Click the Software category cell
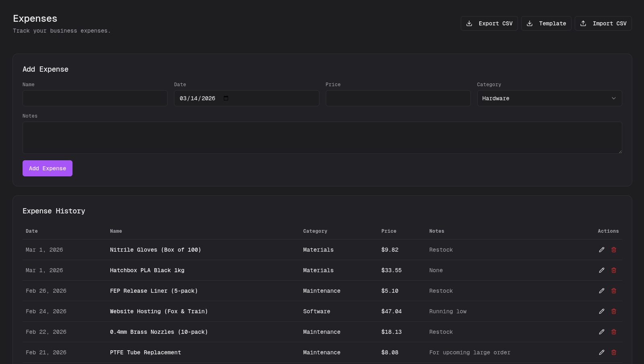644x364 pixels. point(317,311)
